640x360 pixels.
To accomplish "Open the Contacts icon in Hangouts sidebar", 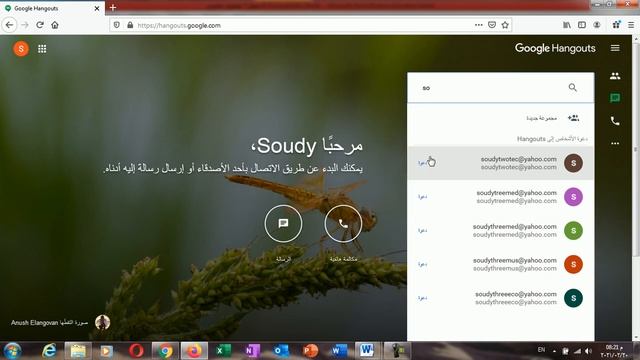I will (615, 76).
